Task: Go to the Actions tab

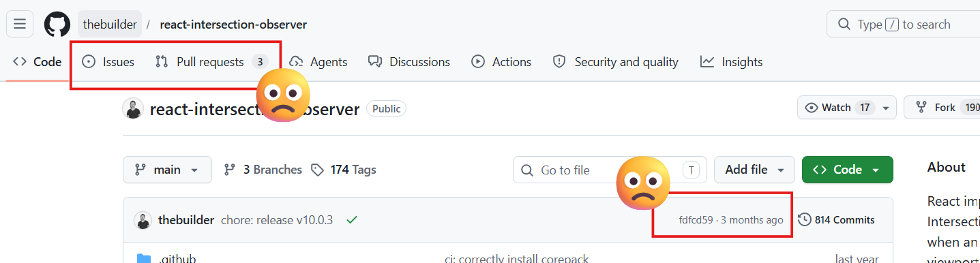Action: click(x=501, y=62)
